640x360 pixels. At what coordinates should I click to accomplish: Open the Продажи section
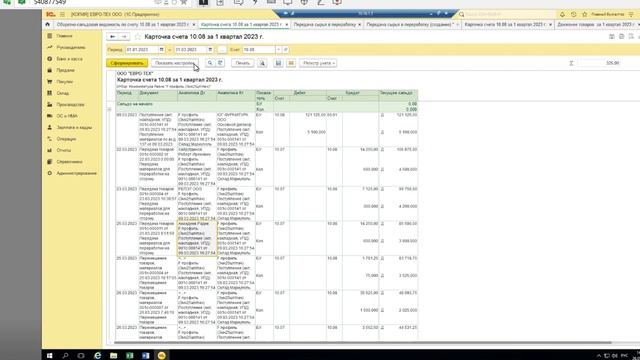point(65,70)
